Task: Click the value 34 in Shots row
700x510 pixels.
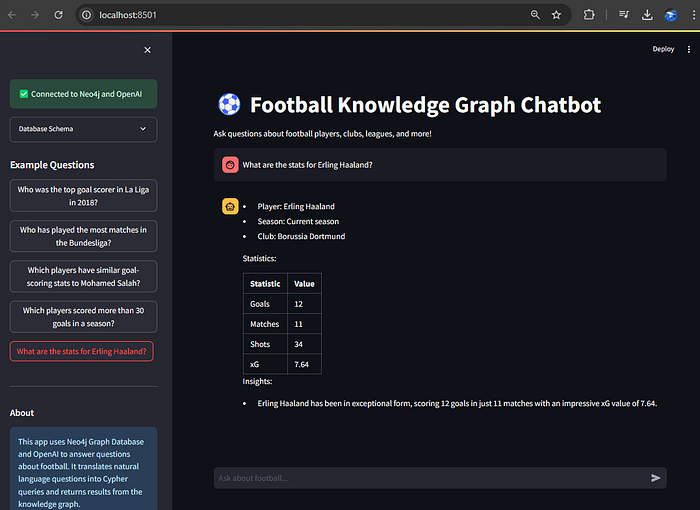Action: [298, 344]
